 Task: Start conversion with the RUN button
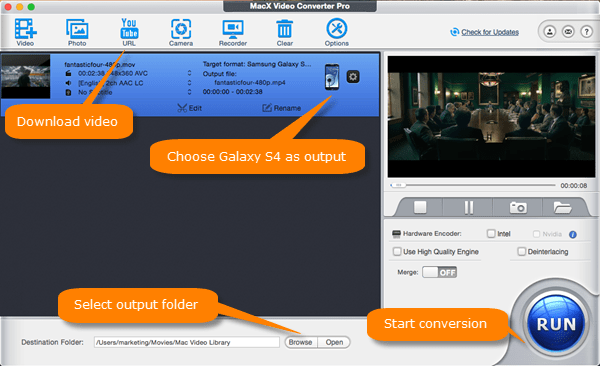point(556,324)
